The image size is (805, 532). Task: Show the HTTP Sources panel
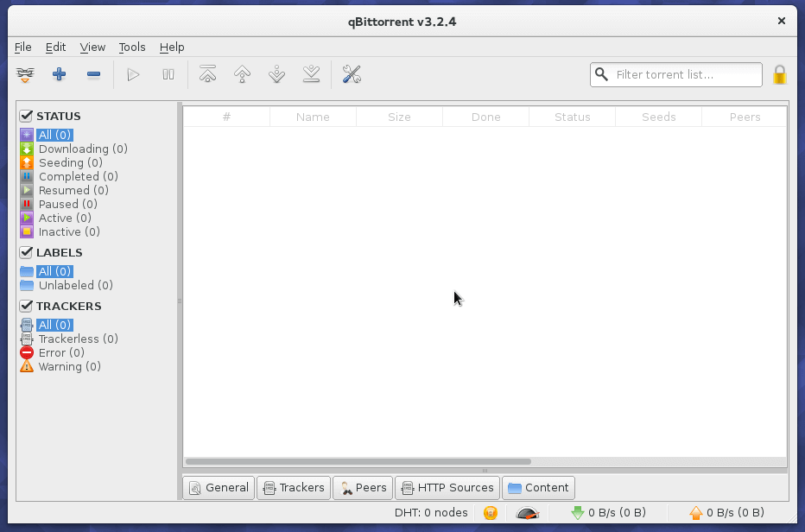point(447,488)
